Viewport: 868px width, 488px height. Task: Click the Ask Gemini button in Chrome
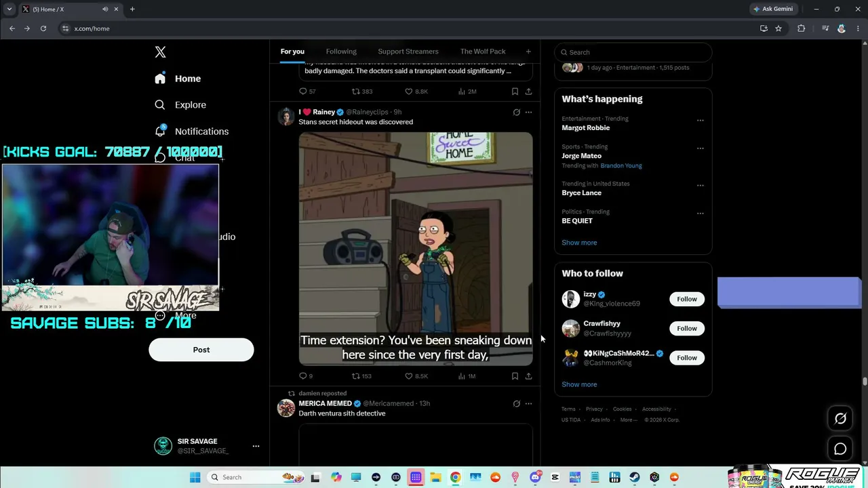772,9
